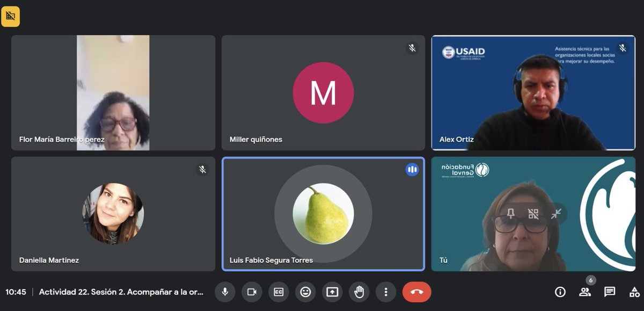The width and height of the screenshot is (644, 311).
Task: Open the emoji reactions button
Action: pyautogui.click(x=305, y=292)
